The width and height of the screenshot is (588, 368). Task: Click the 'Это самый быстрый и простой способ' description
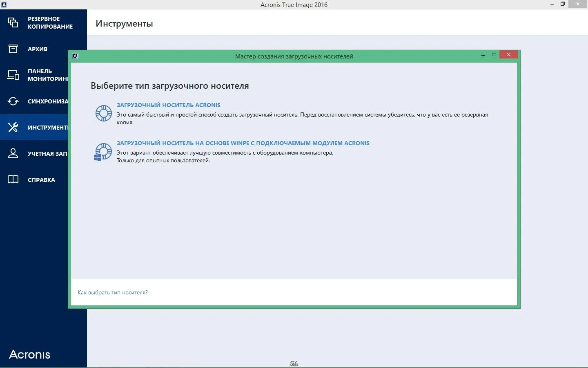(x=302, y=119)
